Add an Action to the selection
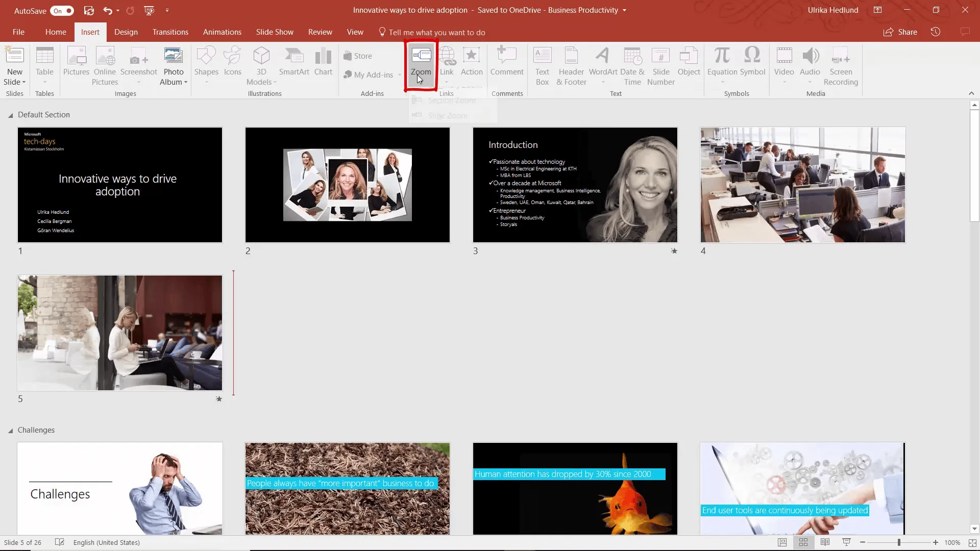The height and width of the screenshot is (551, 980). tap(472, 62)
